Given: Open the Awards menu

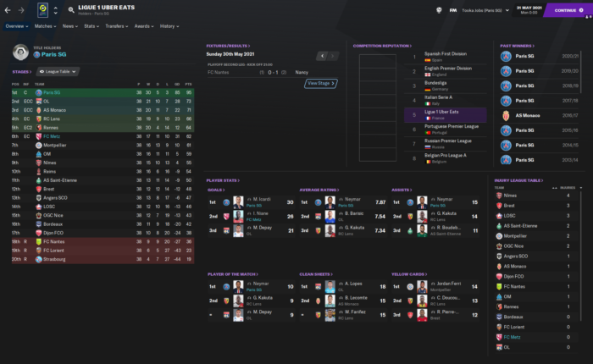Looking at the screenshot, I should pyautogui.click(x=144, y=26).
